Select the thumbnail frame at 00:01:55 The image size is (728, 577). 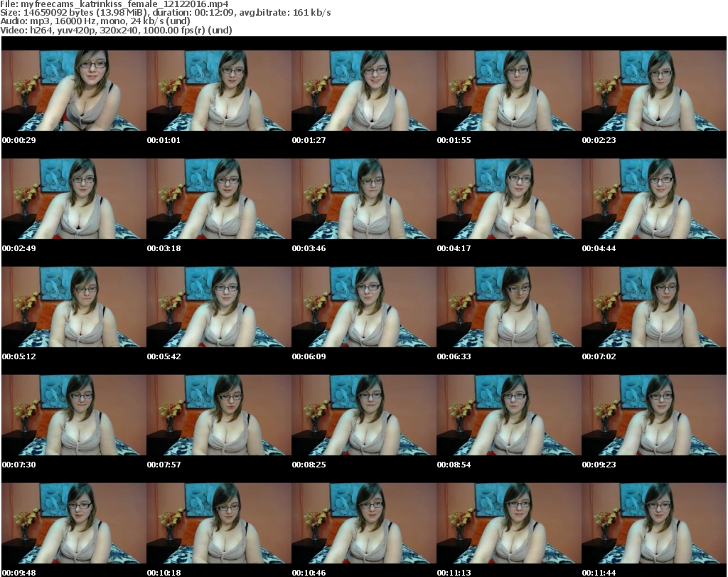tap(509, 90)
